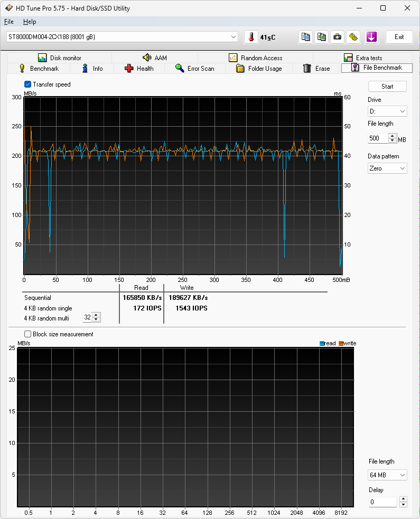Click the copy info to clipboard icon
Viewport: 420px width, 519px height.
(305, 37)
